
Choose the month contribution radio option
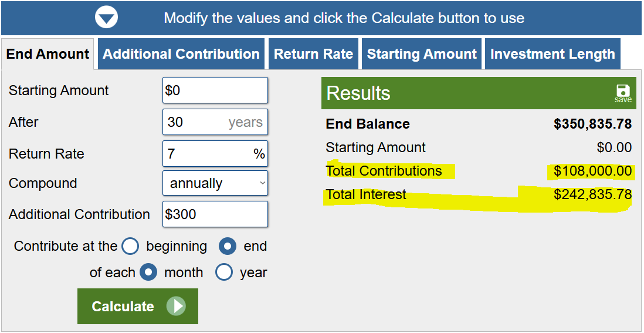click(148, 273)
